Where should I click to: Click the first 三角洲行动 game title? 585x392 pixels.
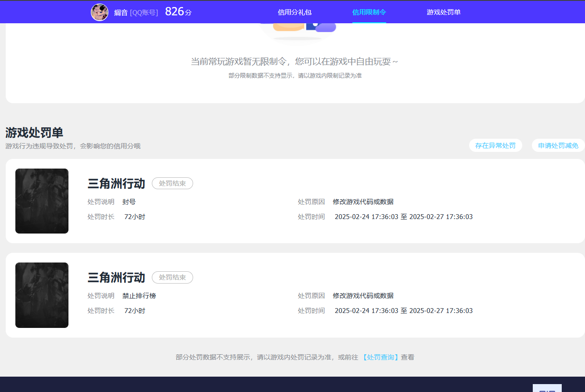(116, 184)
